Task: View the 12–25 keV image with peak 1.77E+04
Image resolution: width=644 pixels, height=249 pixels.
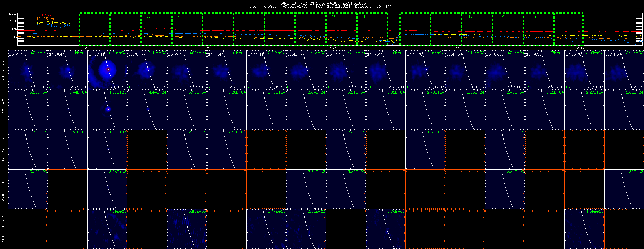Action: point(28,149)
